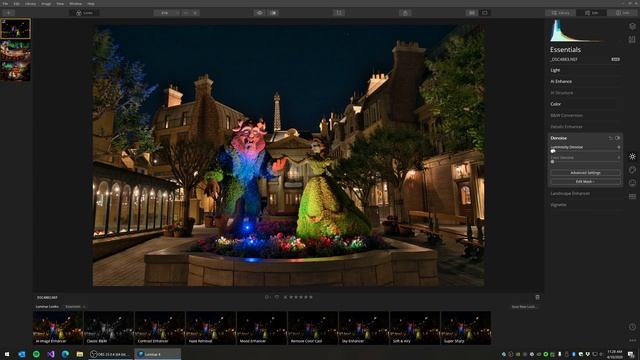The width and height of the screenshot is (640, 360).
Task: Click the eye preview icon in top toolbar
Action: pos(260,13)
